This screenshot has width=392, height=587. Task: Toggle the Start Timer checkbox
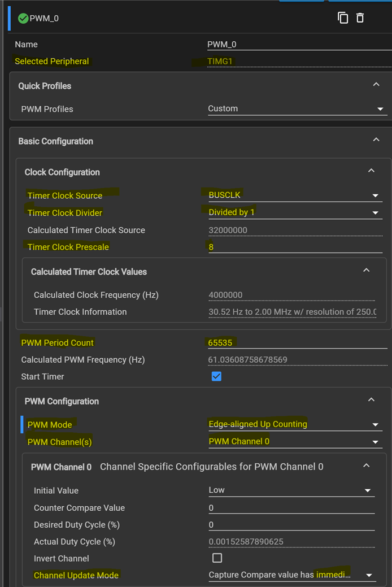pyautogui.click(x=216, y=376)
